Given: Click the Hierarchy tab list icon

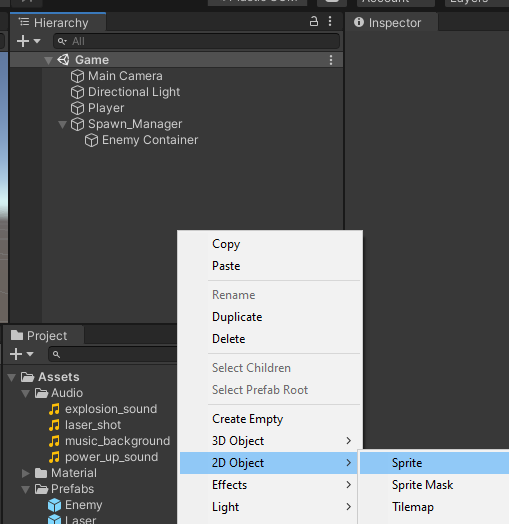Looking at the screenshot, I should (24, 22).
